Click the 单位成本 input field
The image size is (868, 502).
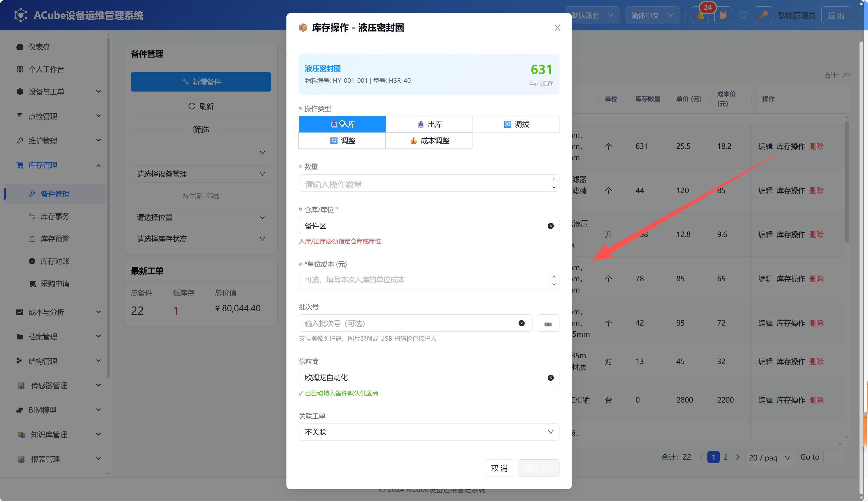[x=423, y=280]
